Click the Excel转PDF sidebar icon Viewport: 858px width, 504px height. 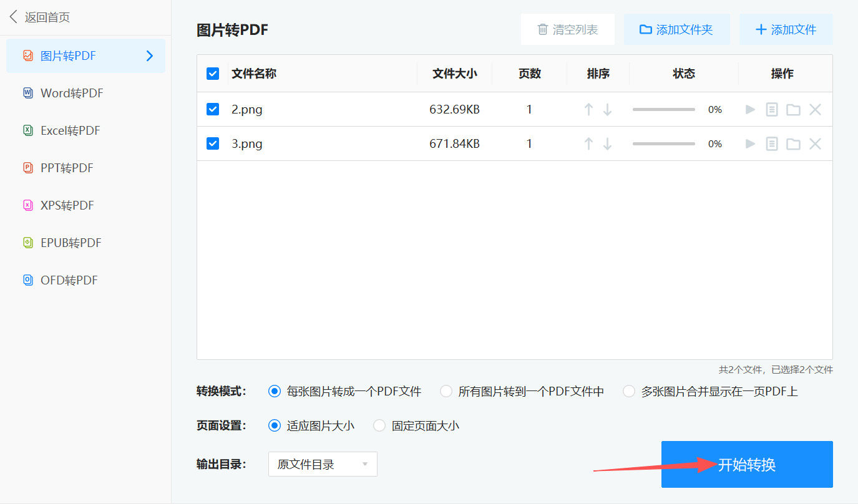pos(27,130)
